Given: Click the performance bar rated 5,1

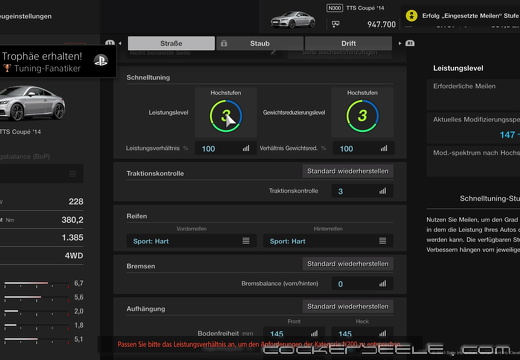Looking at the screenshot, I should (36, 339).
